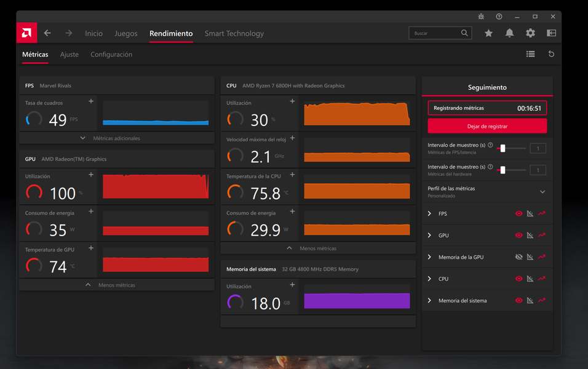
Task: Toggle the FPS overlay visibility eye
Action: coord(518,214)
